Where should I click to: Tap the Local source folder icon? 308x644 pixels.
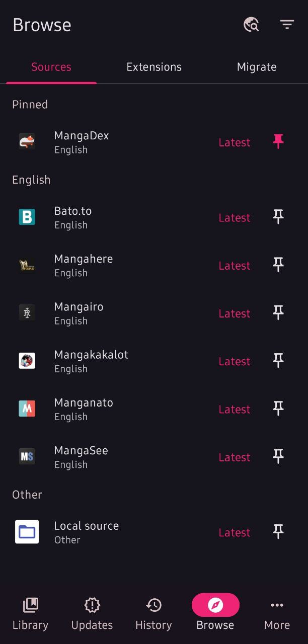pyautogui.click(x=27, y=532)
